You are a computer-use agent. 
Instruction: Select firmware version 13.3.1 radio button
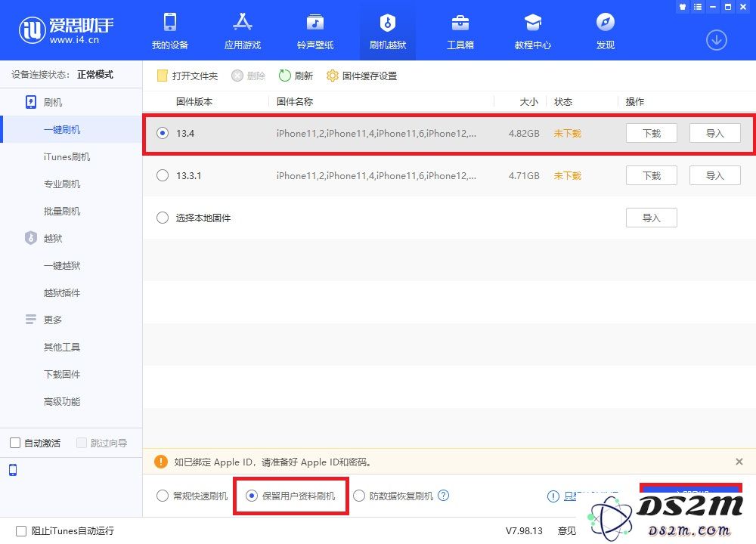tap(163, 175)
